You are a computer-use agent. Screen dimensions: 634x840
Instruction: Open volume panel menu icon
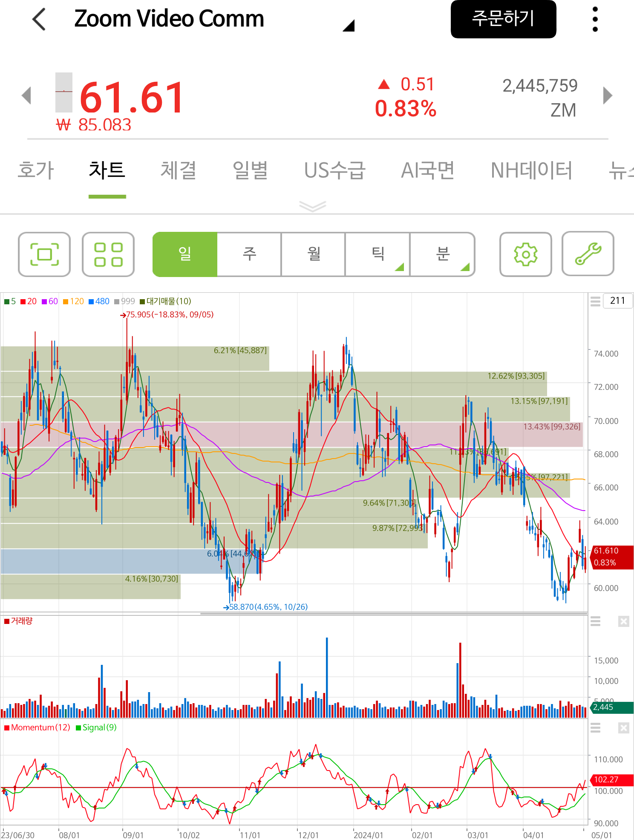(x=595, y=621)
